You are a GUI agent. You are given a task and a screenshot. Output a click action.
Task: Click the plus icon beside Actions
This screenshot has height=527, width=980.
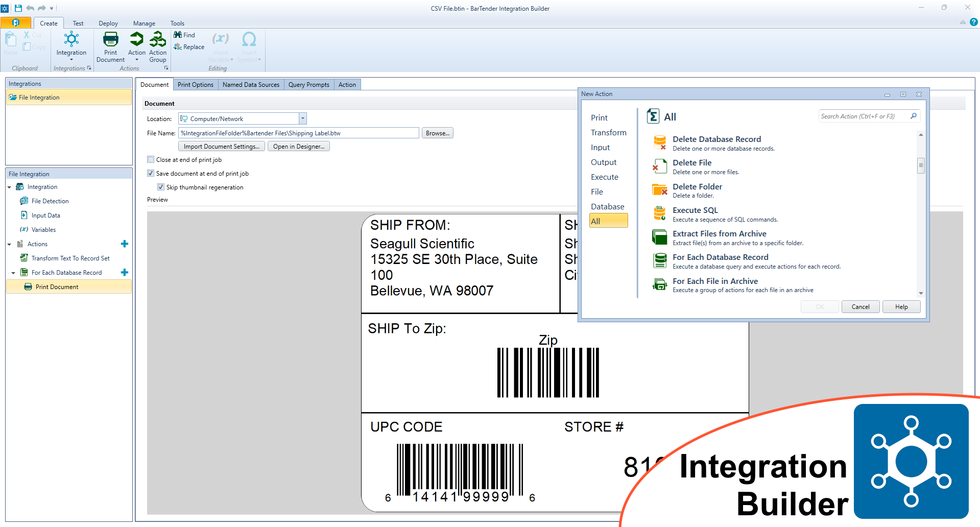[x=124, y=244]
